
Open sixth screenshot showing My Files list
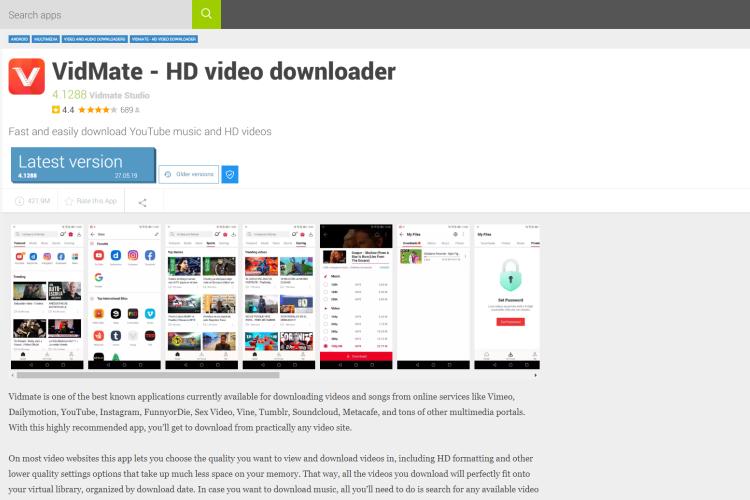[433, 296]
